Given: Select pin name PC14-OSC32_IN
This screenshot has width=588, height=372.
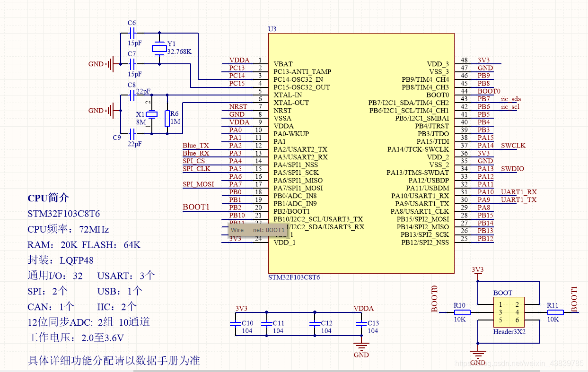Looking at the screenshot, I should (x=298, y=79).
